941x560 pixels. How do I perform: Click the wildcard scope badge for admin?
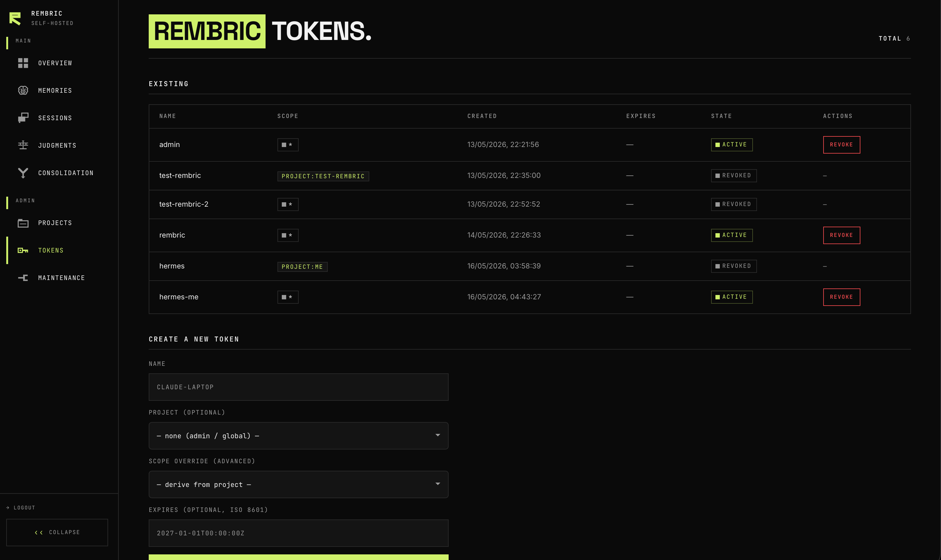click(288, 145)
